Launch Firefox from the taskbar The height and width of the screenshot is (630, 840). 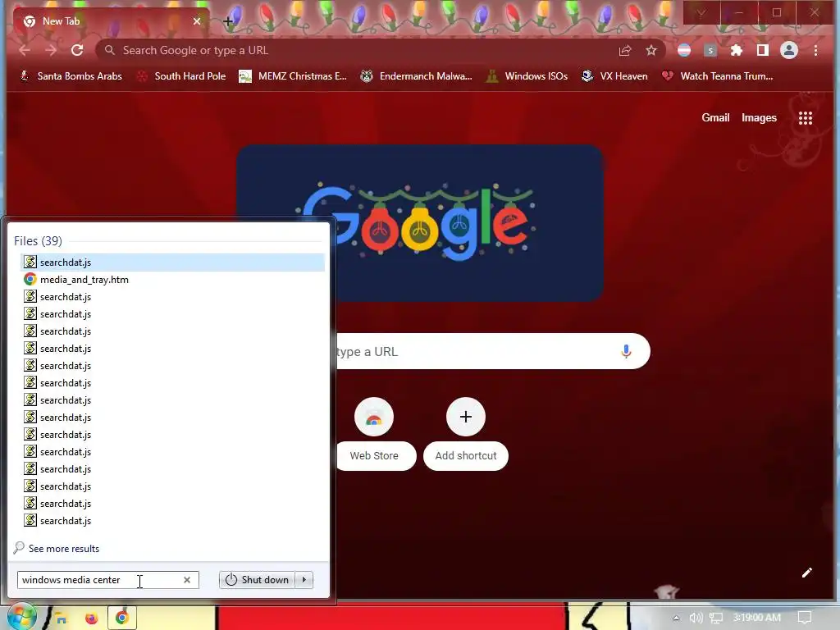92,619
